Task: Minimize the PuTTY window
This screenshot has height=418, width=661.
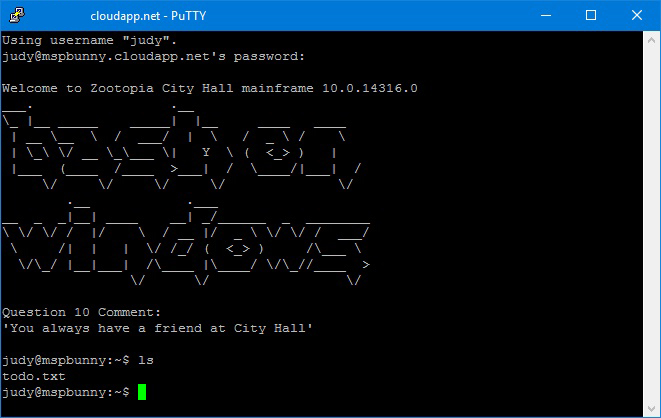Action: 546,16
